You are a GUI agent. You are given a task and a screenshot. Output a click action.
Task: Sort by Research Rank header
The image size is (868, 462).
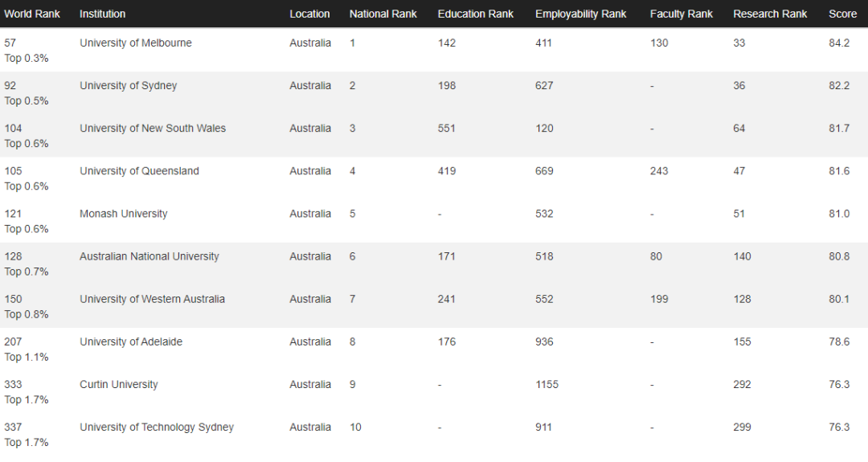(x=770, y=14)
